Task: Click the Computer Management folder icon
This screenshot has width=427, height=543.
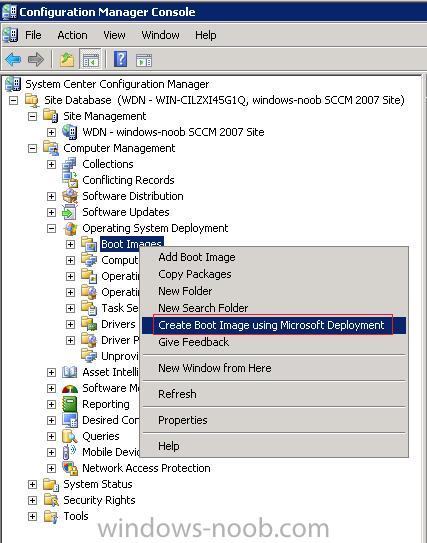Action: 51,148
